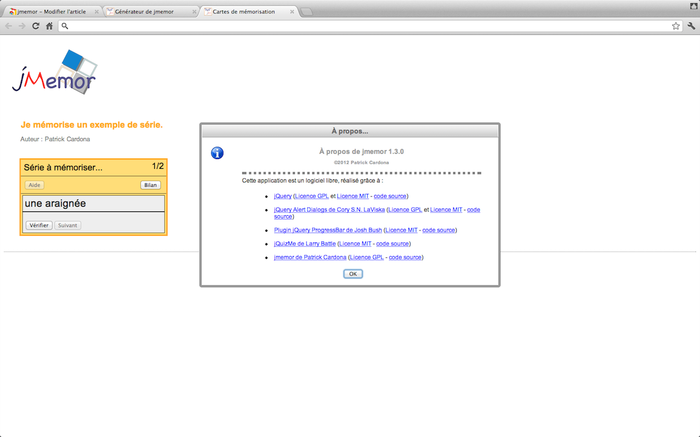Click the browser forward arrow
700x437 pixels.
pos(22,26)
